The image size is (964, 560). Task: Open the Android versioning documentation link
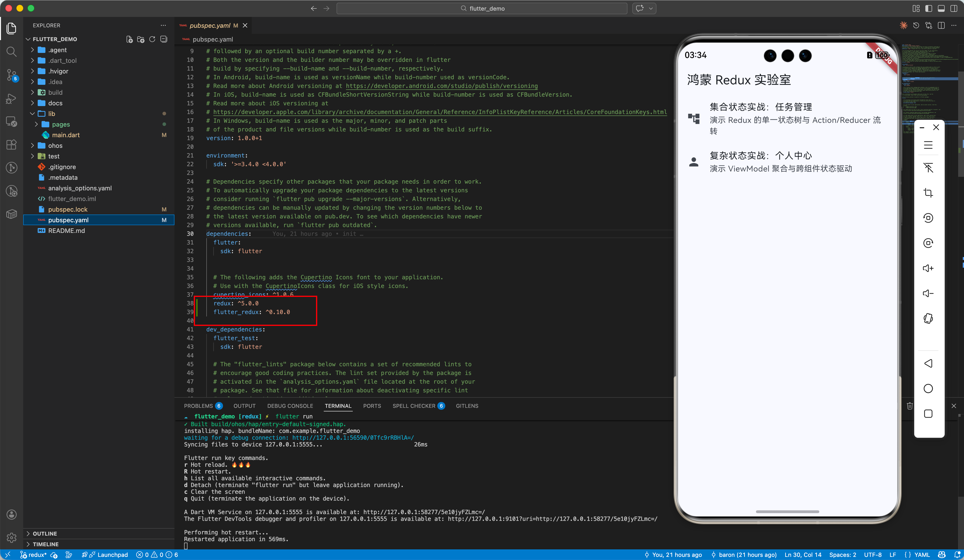click(441, 86)
